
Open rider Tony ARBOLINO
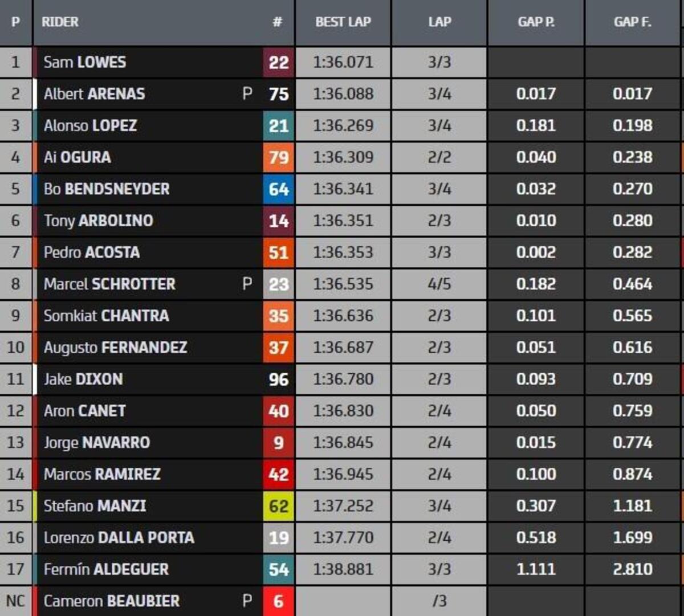(x=98, y=221)
